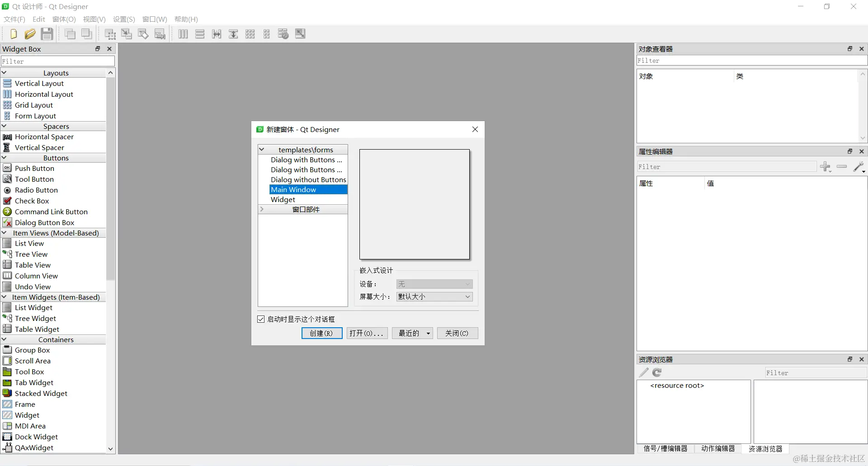Close the 资源浏览器 panel
Viewport: 868px width, 466px height.
tap(862, 359)
